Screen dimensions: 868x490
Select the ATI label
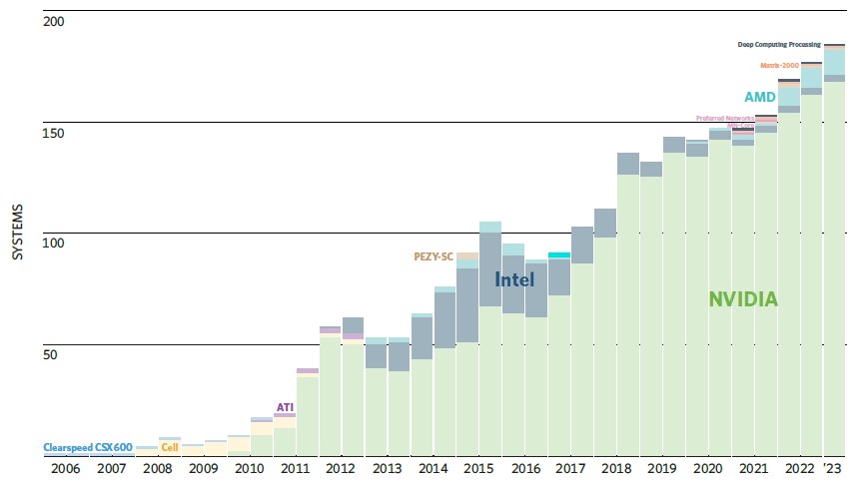(285, 407)
